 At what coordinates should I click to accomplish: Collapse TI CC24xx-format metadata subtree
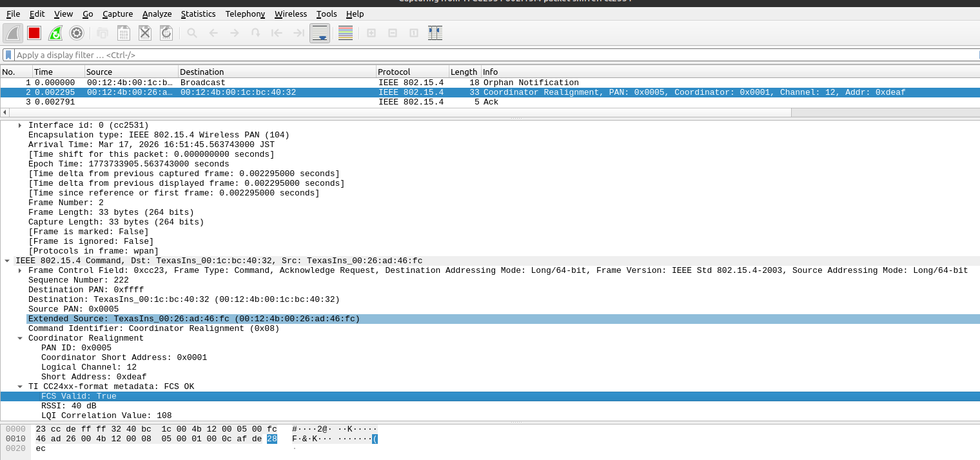(x=20, y=386)
